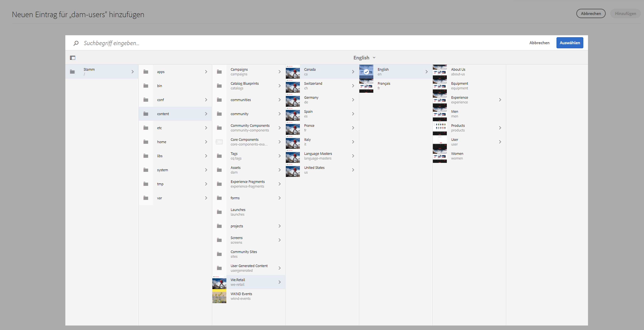Image resolution: width=644 pixels, height=330 pixels.
Task: Click Abbrechen in the picker dialog
Action: pos(539,43)
